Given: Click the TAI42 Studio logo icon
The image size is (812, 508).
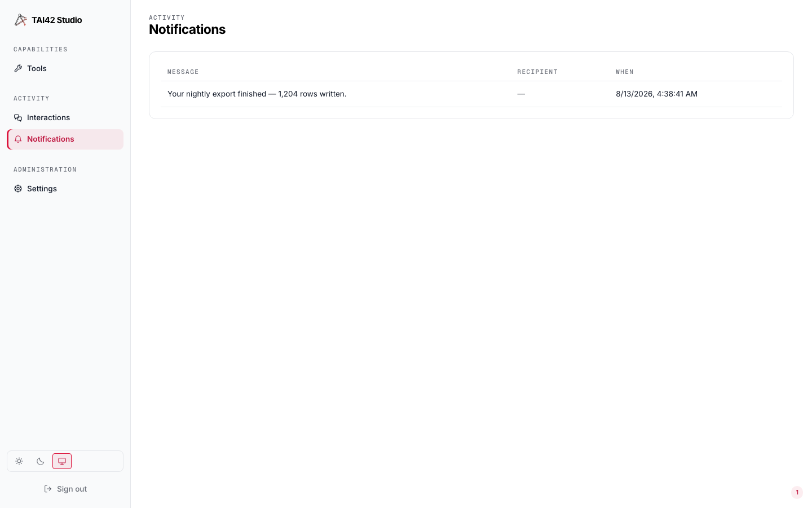Looking at the screenshot, I should click(21, 20).
